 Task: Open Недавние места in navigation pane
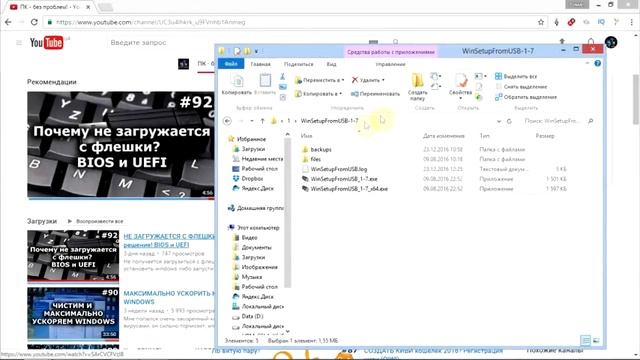[x=262, y=159]
